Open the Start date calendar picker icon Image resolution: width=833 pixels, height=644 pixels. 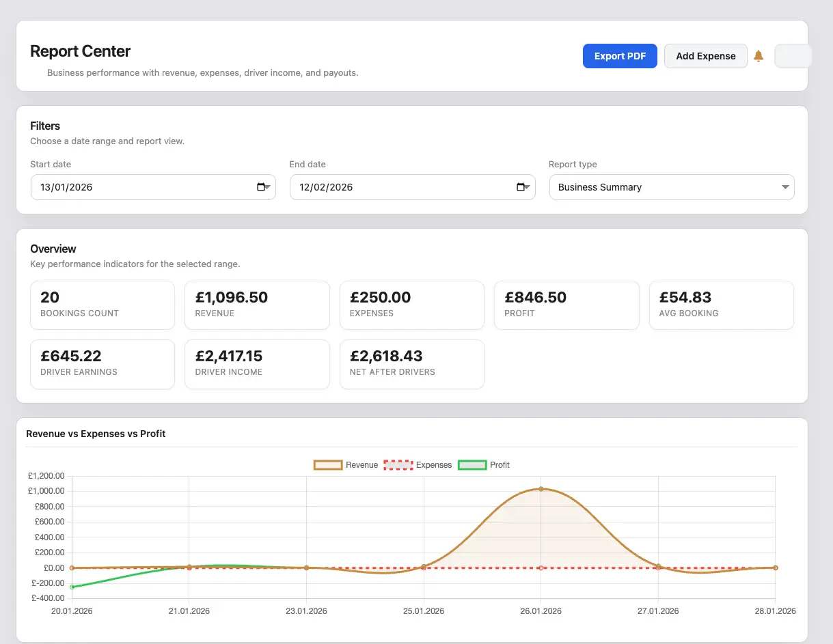pyautogui.click(x=261, y=187)
